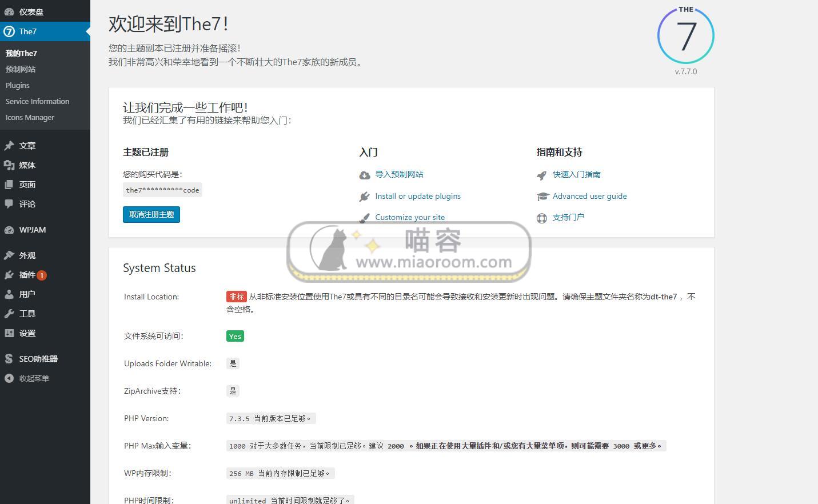Follow Customize your site link
818x504 pixels.
[410, 217]
